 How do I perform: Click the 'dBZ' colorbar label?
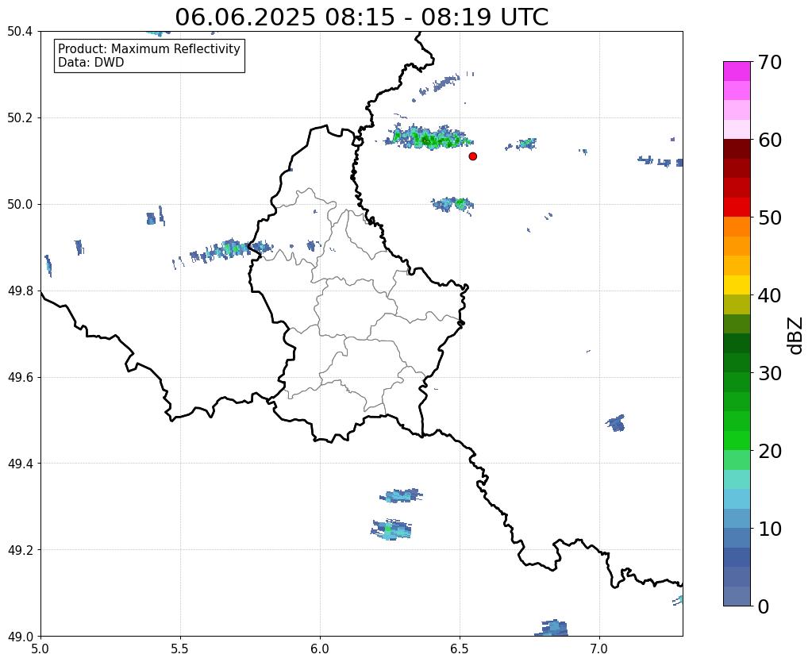click(x=796, y=335)
